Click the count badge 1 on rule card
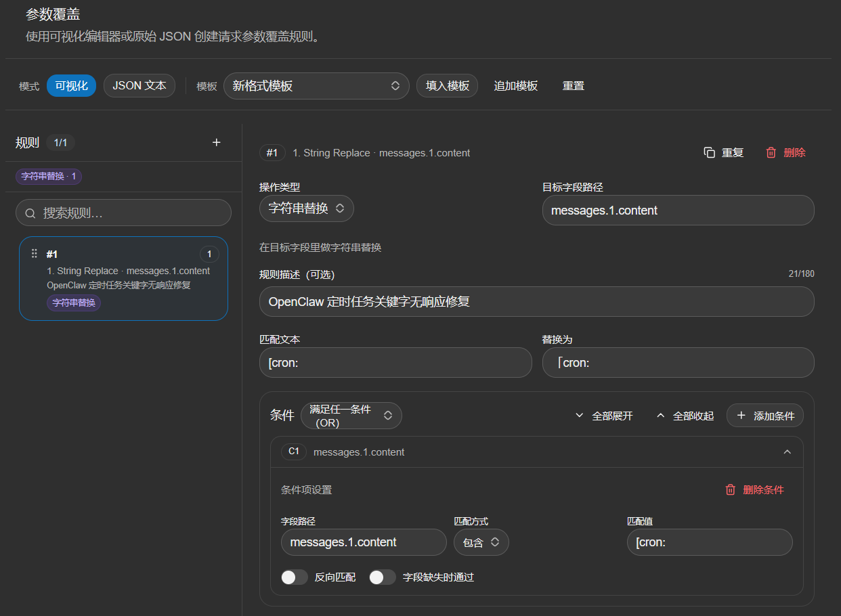Screen dimensions: 841x616 [209, 255]
